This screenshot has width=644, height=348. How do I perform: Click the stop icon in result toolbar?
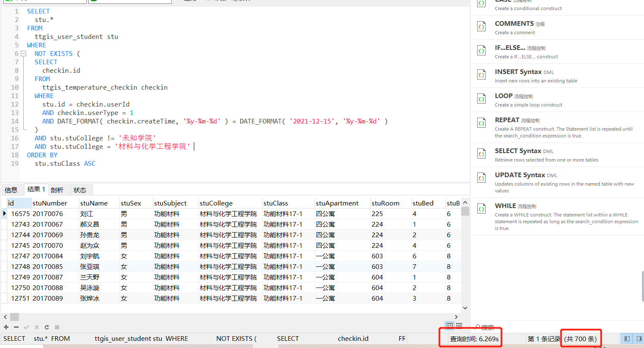(x=57, y=327)
